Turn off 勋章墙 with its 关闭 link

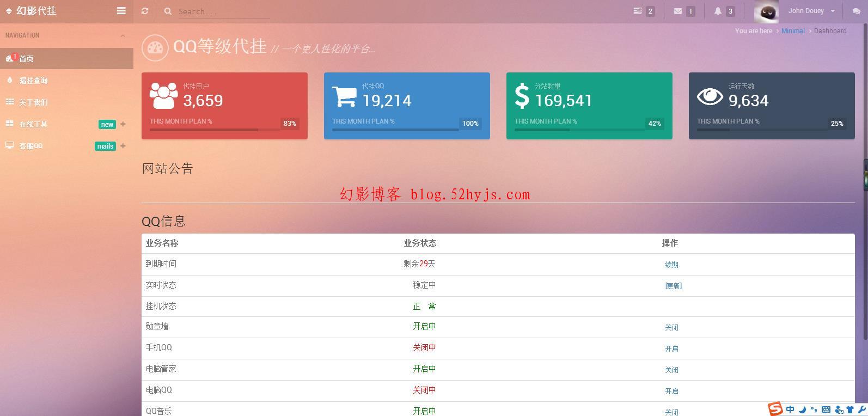tap(671, 327)
